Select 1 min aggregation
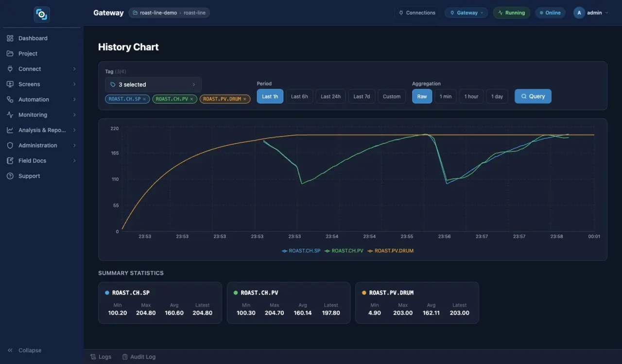 click(x=446, y=96)
